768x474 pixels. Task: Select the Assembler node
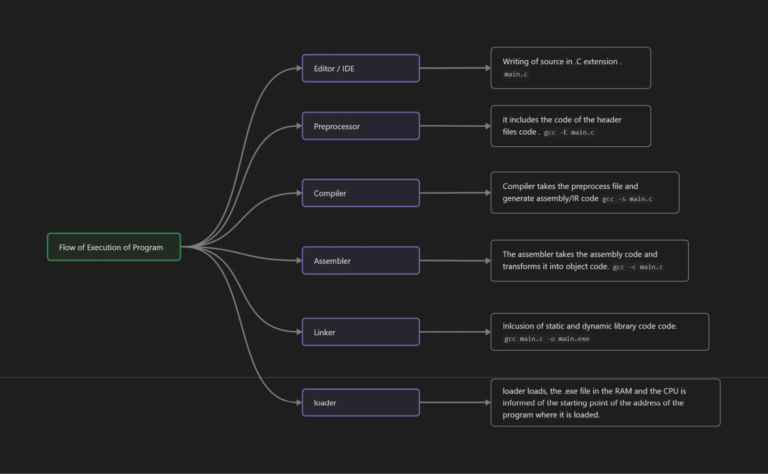[x=360, y=261]
